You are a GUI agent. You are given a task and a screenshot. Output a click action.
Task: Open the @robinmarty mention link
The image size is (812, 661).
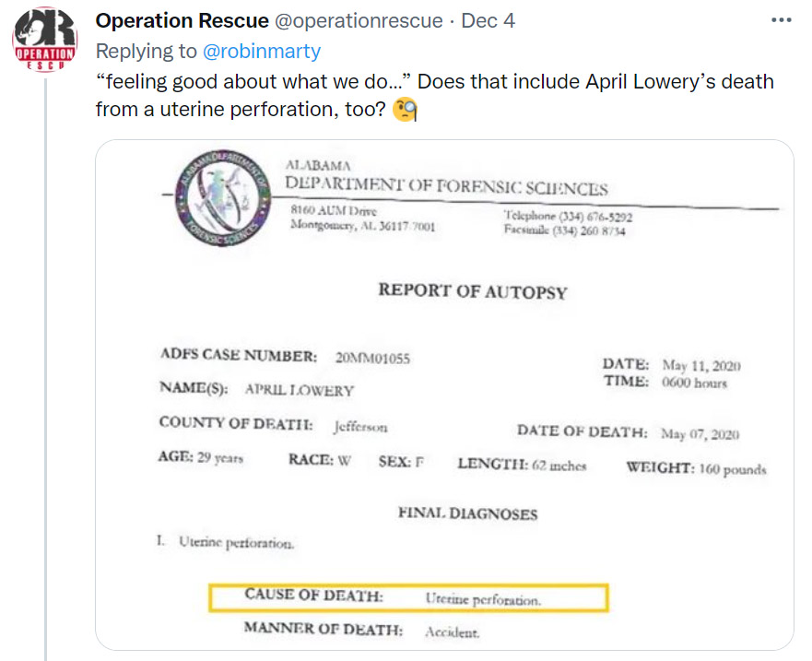(x=262, y=51)
